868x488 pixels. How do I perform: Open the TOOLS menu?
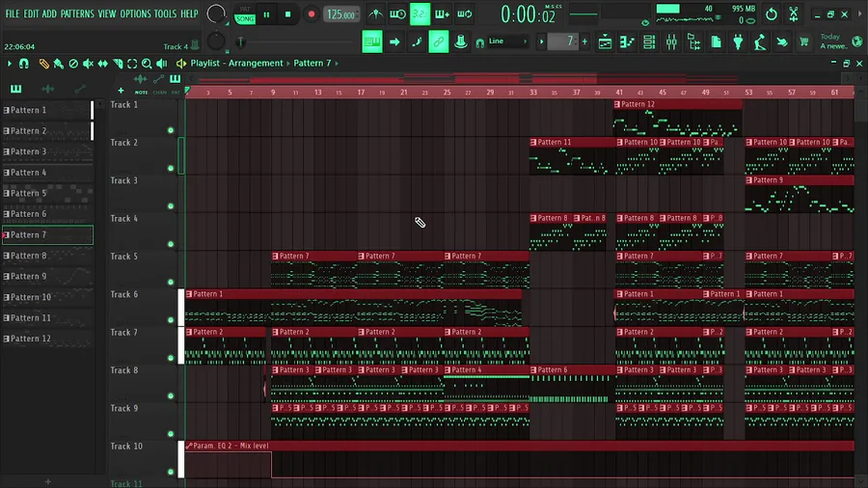point(165,14)
